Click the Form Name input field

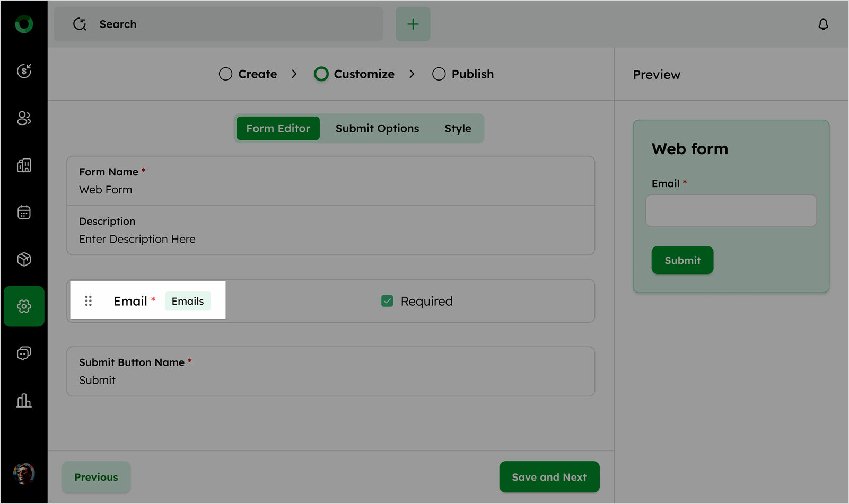click(x=330, y=190)
